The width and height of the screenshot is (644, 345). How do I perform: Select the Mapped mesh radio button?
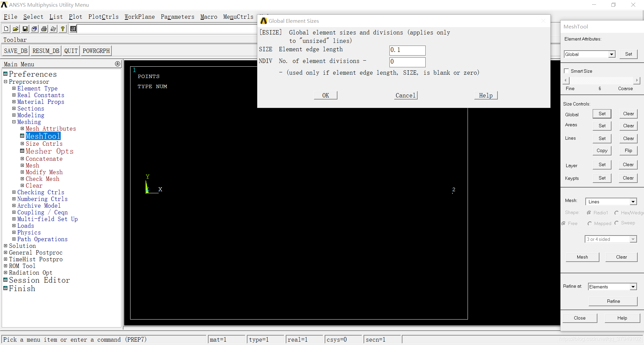click(x=590, y=223)
